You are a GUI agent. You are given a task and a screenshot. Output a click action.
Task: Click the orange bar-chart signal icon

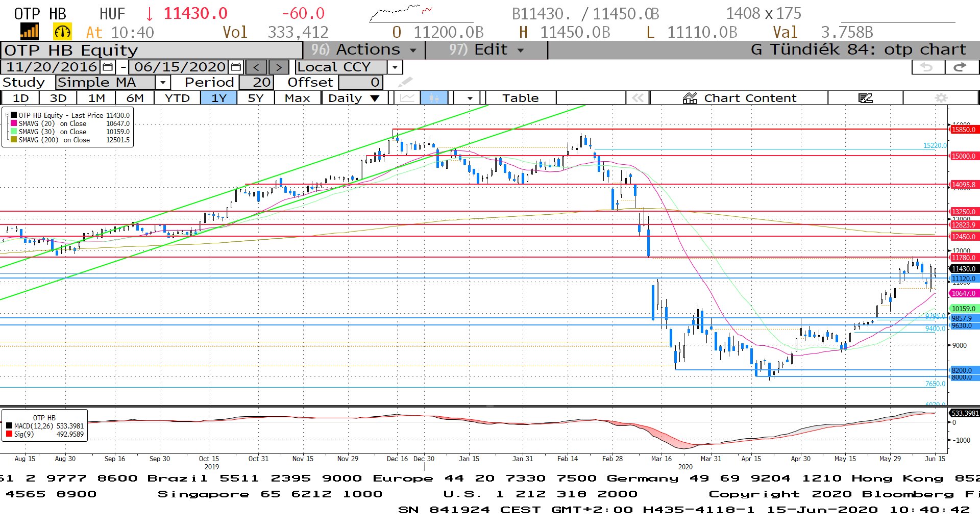coord(30,32)
